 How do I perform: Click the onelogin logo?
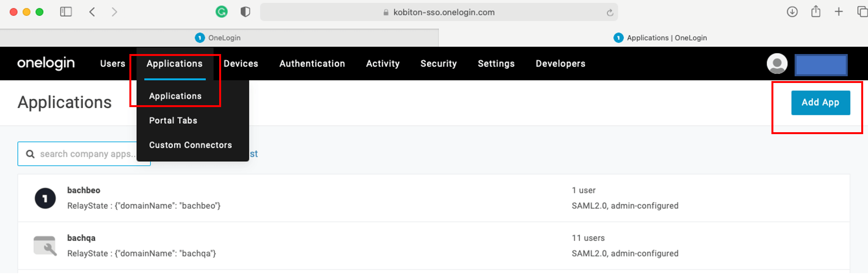[46, 63]
